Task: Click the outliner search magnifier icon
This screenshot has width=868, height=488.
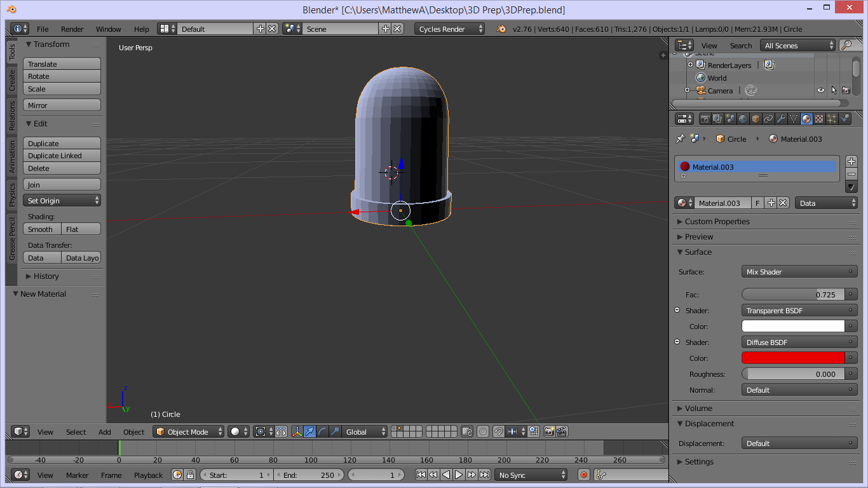Action: point(846,45)
